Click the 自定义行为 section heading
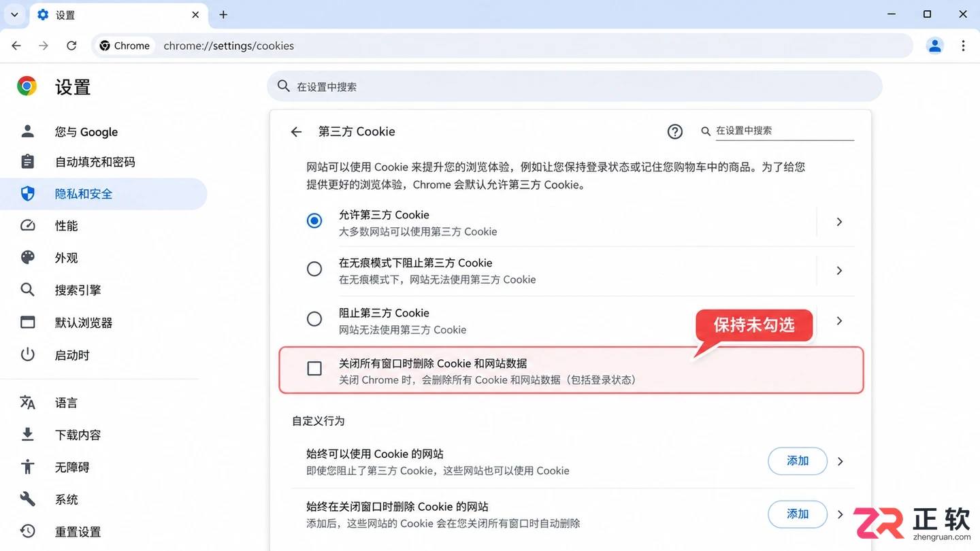Image resolution: width=980 pixels, height=551 pixels. click(318, 421)
